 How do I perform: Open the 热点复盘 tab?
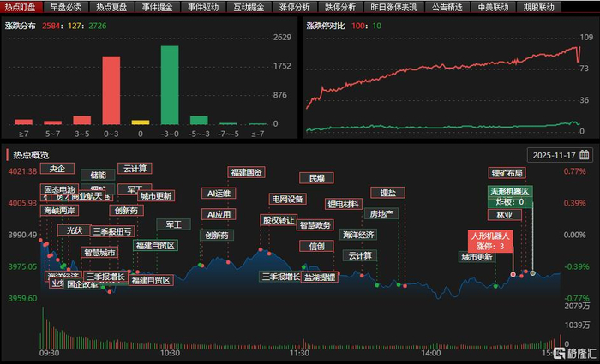coord(111,7)
